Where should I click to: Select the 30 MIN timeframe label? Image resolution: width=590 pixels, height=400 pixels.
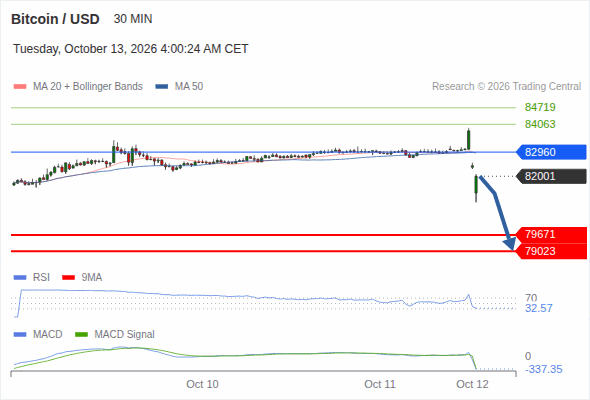[x=133, y=19]
